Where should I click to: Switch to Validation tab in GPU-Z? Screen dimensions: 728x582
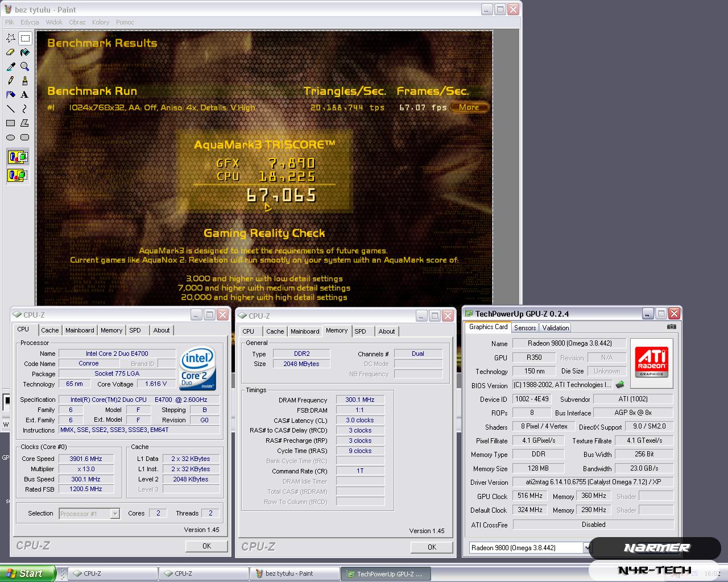[556, 328]
